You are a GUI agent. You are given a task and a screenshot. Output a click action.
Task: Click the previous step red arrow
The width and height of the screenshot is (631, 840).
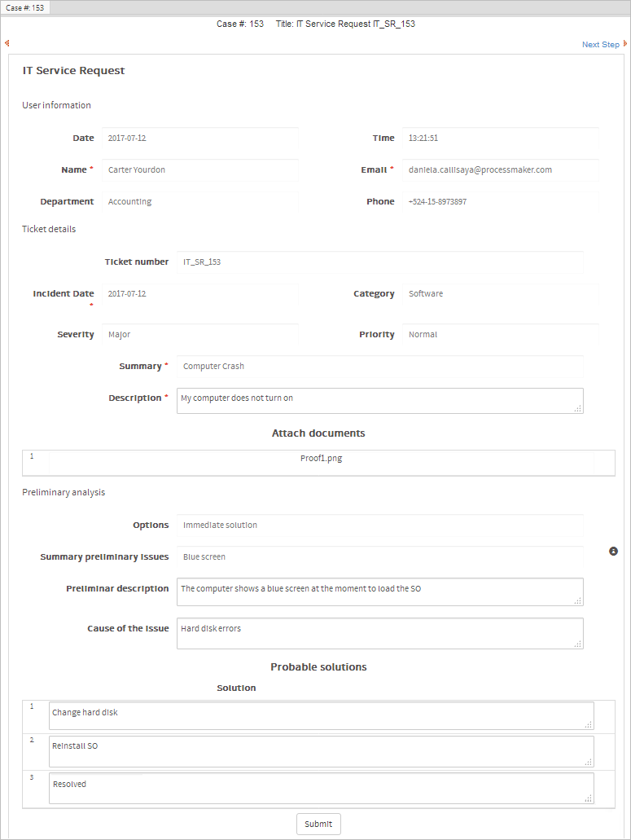7,44
